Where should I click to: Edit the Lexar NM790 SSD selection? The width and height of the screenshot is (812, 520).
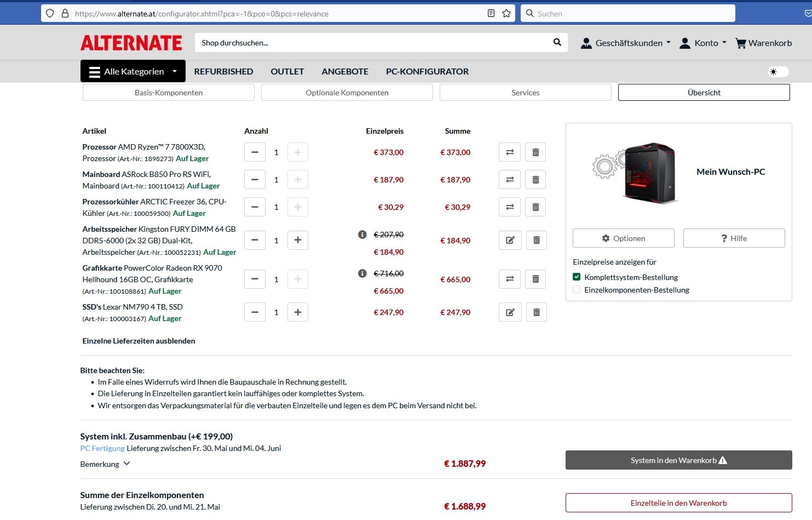click(x=510, y=312)
